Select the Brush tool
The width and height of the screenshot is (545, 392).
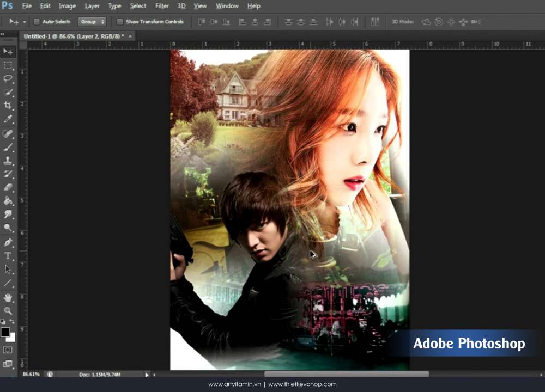pyautogui.click(x=8, y=147)
